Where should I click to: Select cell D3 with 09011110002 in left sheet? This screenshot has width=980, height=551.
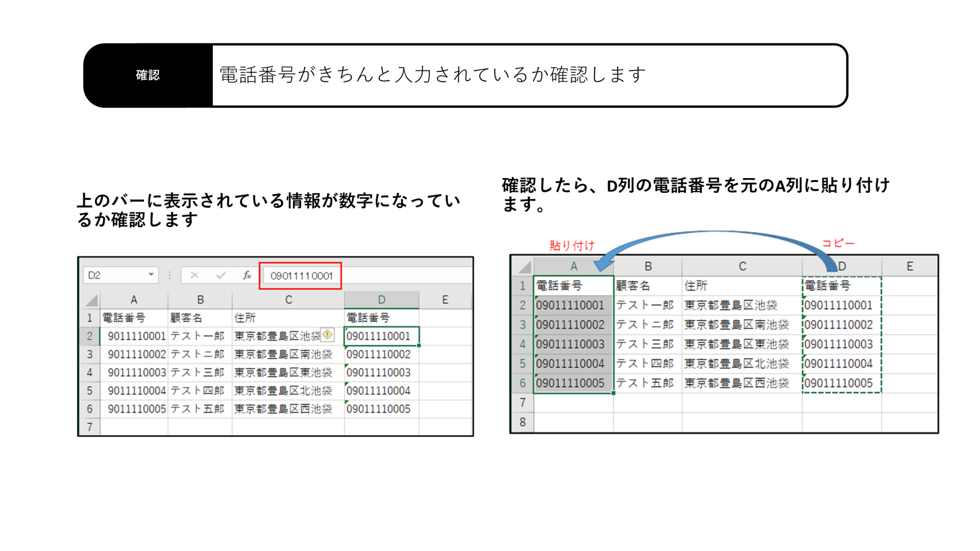click(382, 355)
